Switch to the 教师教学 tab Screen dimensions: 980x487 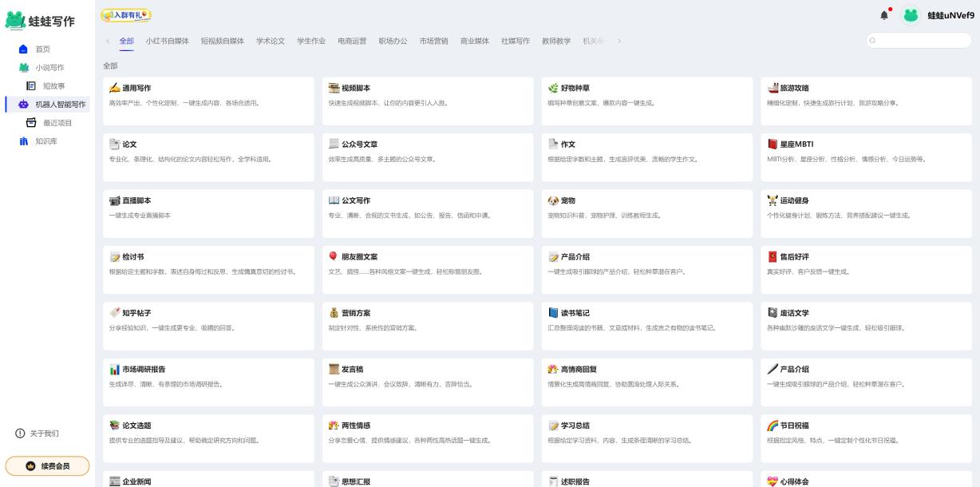coord(556,41)
